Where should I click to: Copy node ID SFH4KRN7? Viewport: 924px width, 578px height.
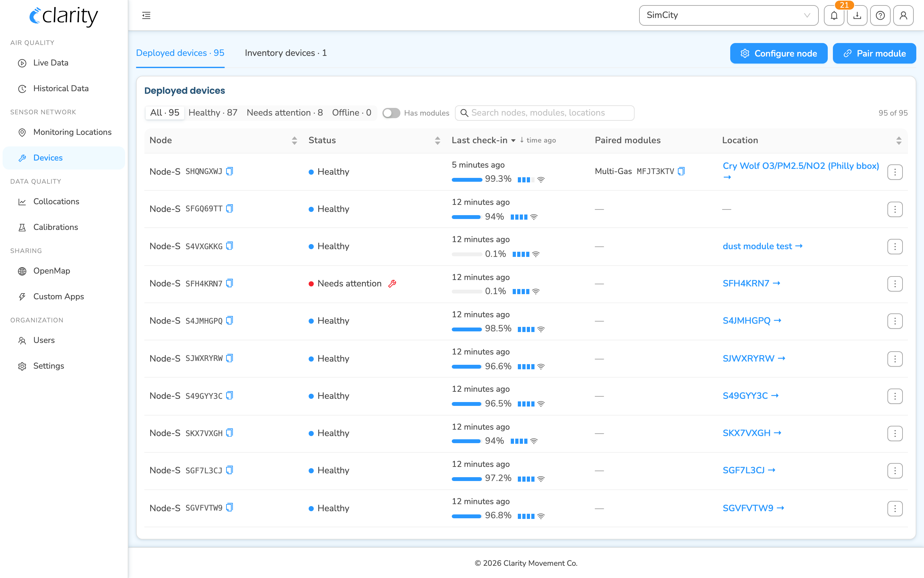[x=229, y=283]
